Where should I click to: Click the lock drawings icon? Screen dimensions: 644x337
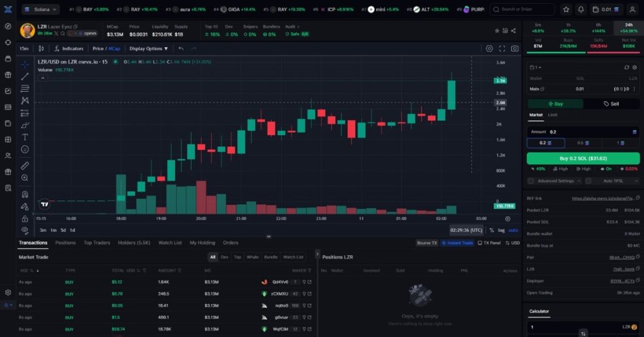click(25, 218)
